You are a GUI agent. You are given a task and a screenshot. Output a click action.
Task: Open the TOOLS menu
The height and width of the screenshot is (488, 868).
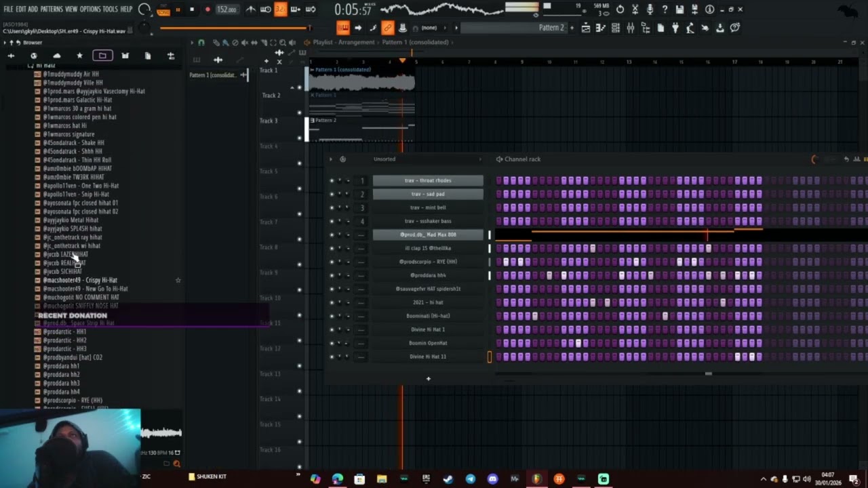[111, 9]
